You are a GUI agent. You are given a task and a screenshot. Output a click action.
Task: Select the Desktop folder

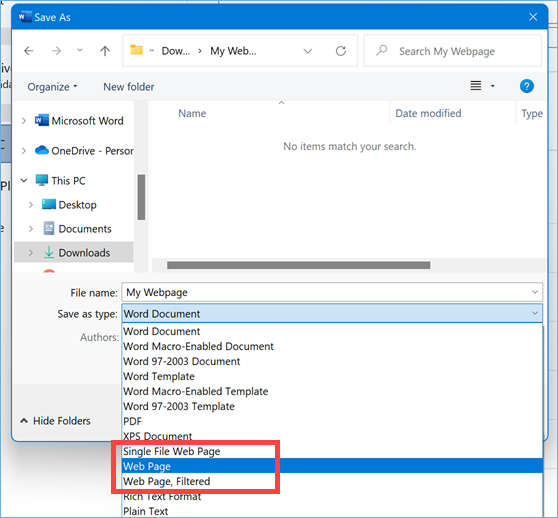click(x=69, y=205)
